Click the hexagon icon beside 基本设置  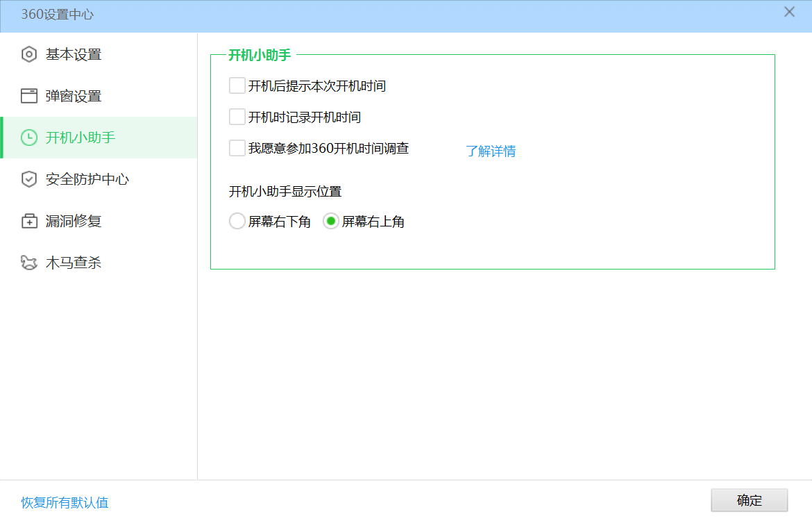point(29,54)
